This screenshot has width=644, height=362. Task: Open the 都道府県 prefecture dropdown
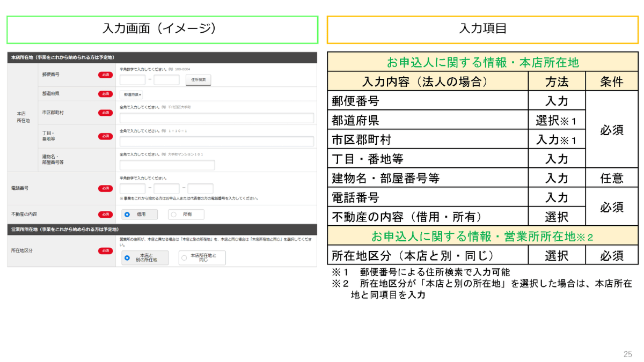[x=133, y=94]
